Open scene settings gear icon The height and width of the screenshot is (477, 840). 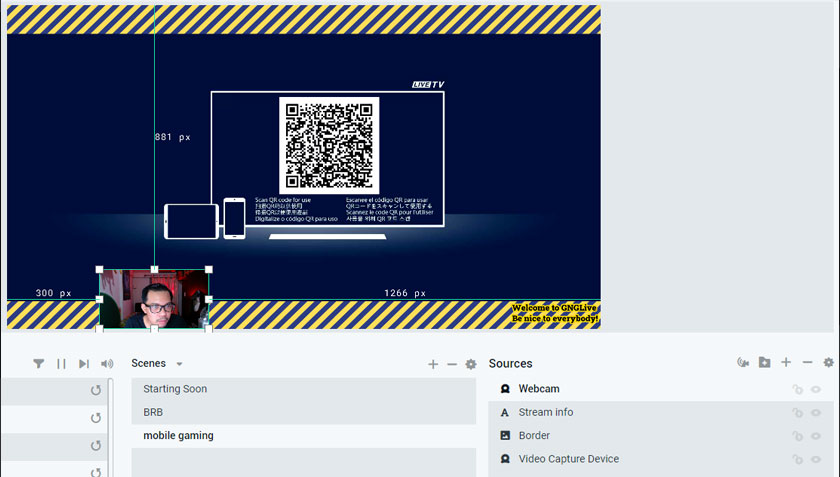click(471, 364)
